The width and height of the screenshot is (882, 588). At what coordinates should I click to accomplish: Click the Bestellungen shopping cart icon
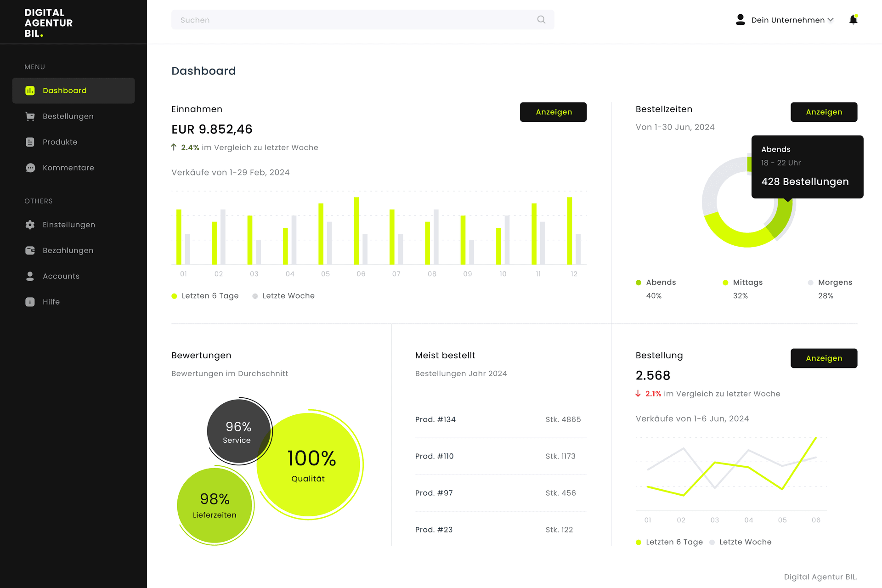[x=30, y=116]
